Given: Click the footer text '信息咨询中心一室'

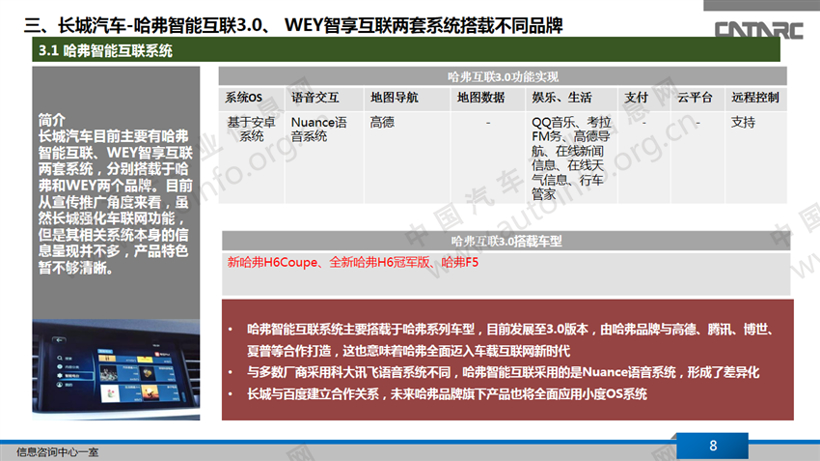Looking at the screenshot, I should click(57, 452).
